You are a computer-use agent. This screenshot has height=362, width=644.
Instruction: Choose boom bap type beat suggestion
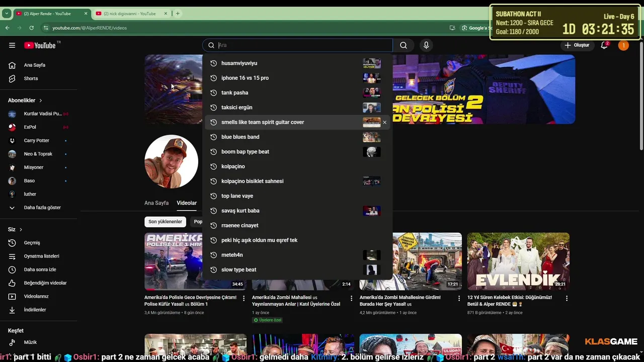[297, 152]
